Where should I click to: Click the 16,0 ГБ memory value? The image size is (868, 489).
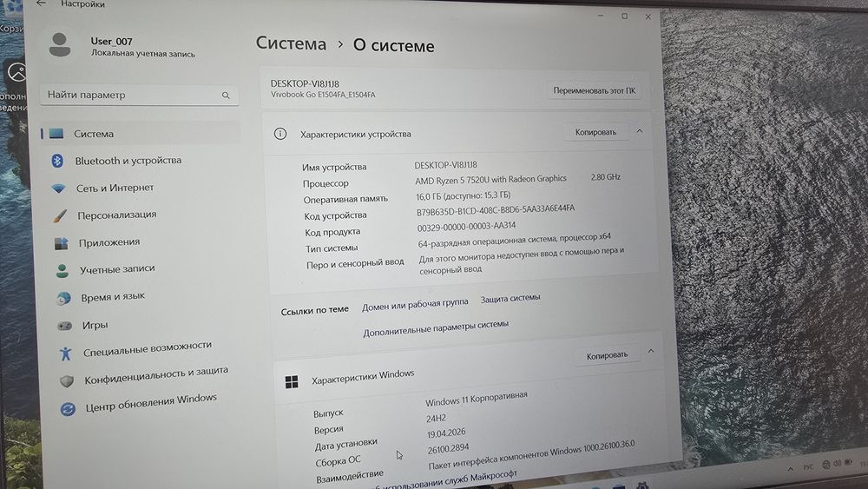coord(464,195)
